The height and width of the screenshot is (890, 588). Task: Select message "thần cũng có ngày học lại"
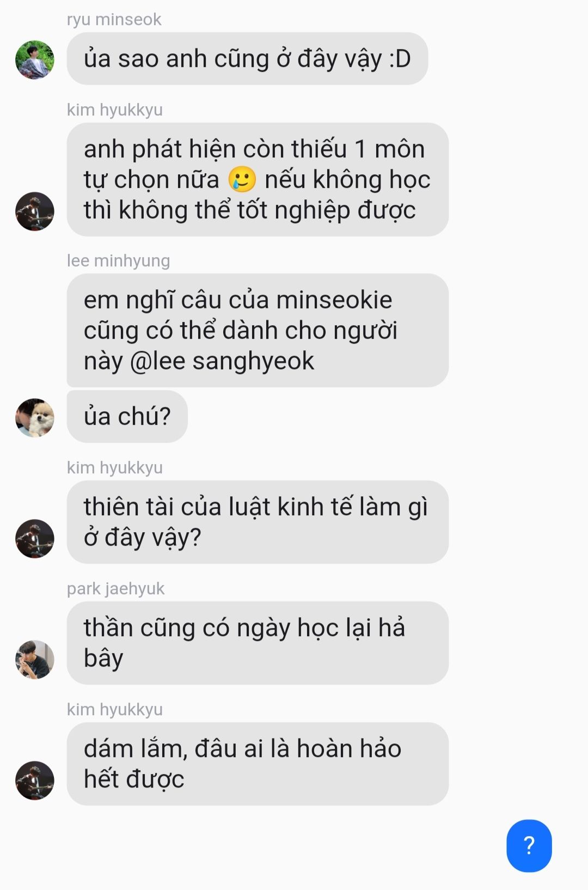pyautogui.click(x=258, y=643)
